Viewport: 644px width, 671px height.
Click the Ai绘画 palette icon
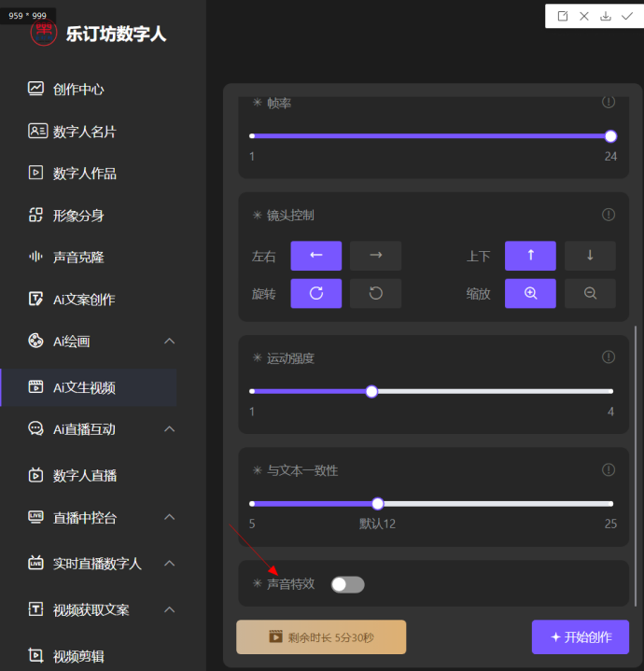pyautogui.click(x=35, y=341)
